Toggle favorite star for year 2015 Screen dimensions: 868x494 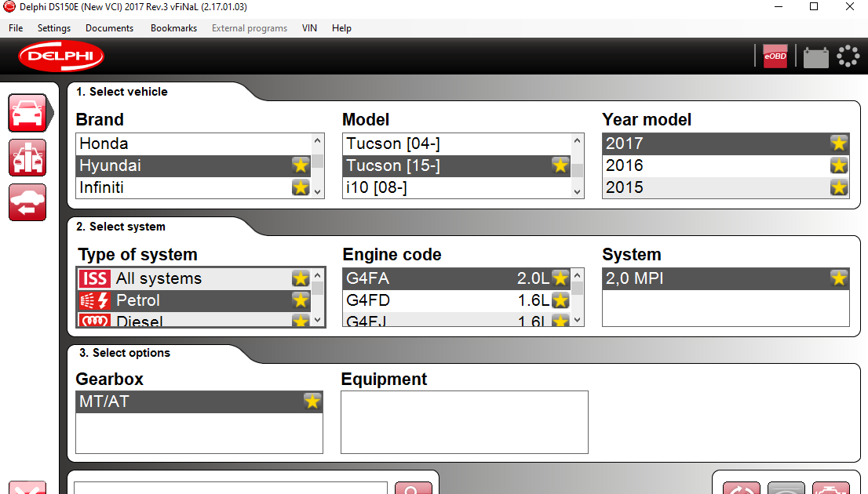coord(839,187)
